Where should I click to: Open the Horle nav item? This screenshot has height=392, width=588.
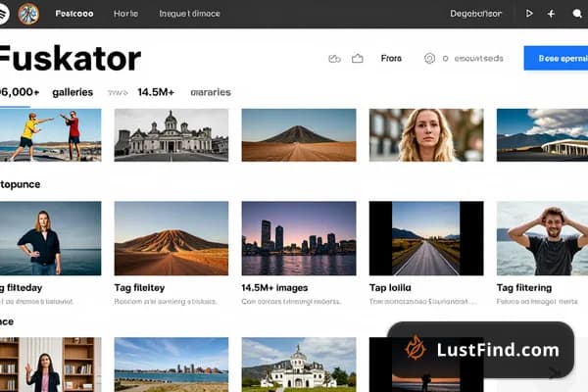[125, 14]
